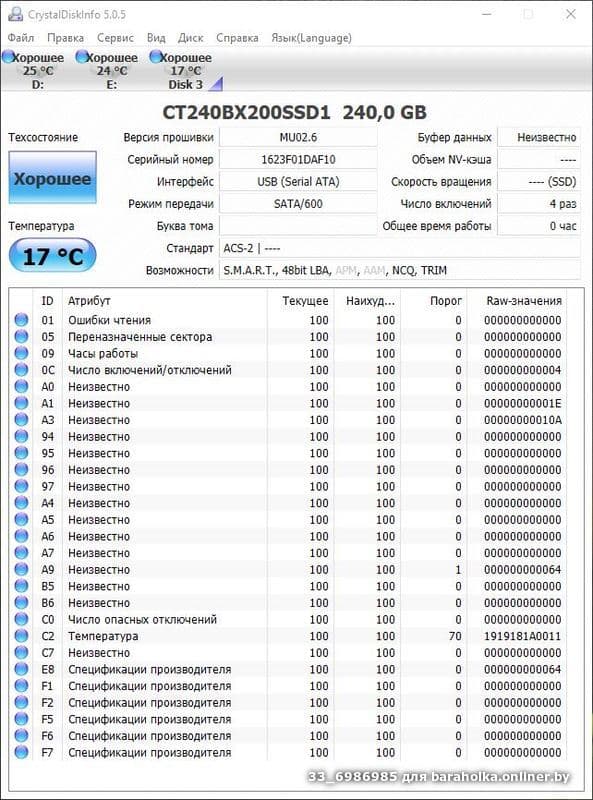Select the Ошибки чтения attribute name
Viewport: 593px width, 800px height.
point(110,320)
